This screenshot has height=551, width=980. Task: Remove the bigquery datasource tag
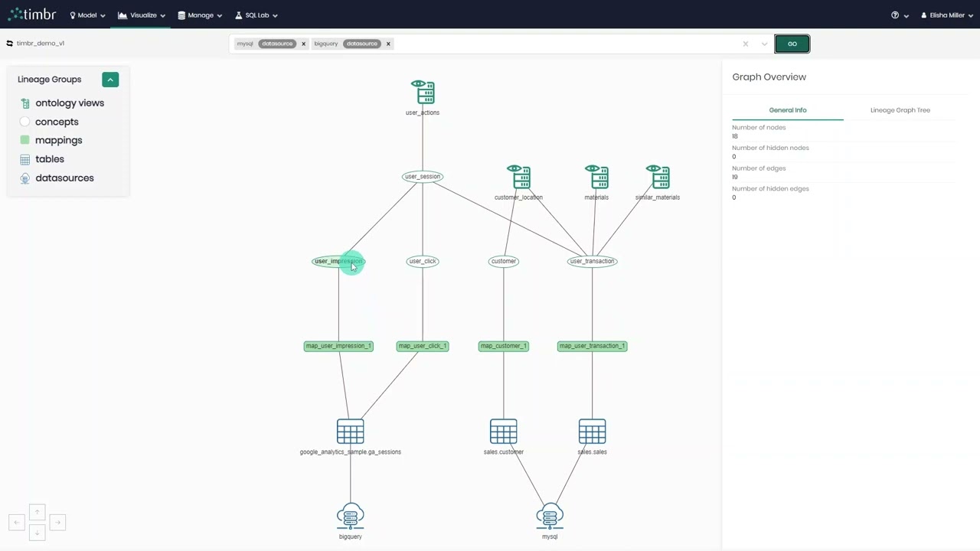pos(388,44)
